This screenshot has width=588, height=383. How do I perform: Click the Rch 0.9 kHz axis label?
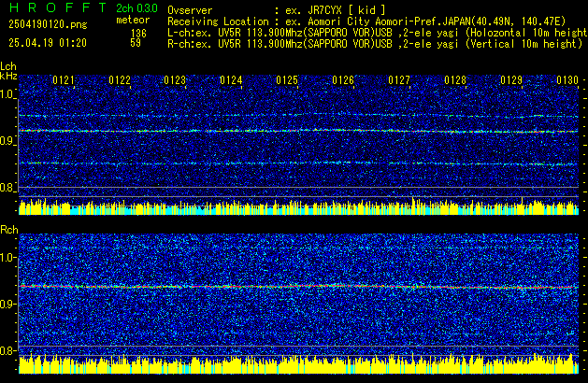[x=7, y=304]
